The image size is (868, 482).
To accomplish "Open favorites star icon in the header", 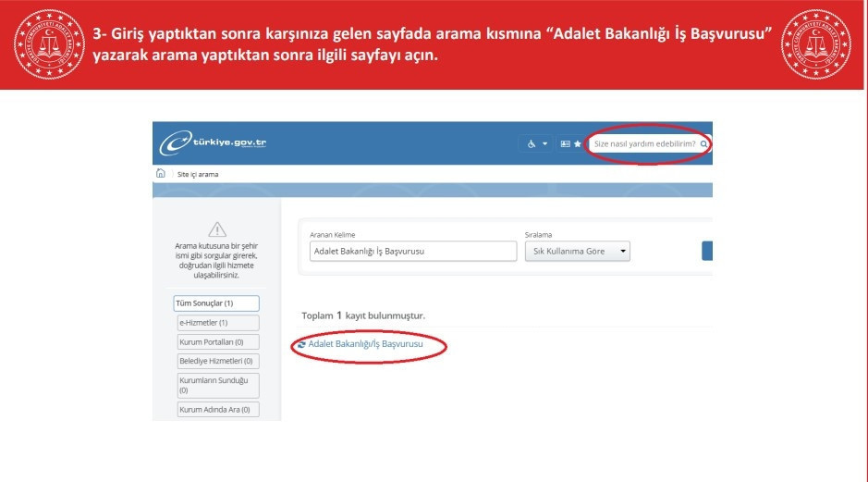I will [x=578, y=143].
